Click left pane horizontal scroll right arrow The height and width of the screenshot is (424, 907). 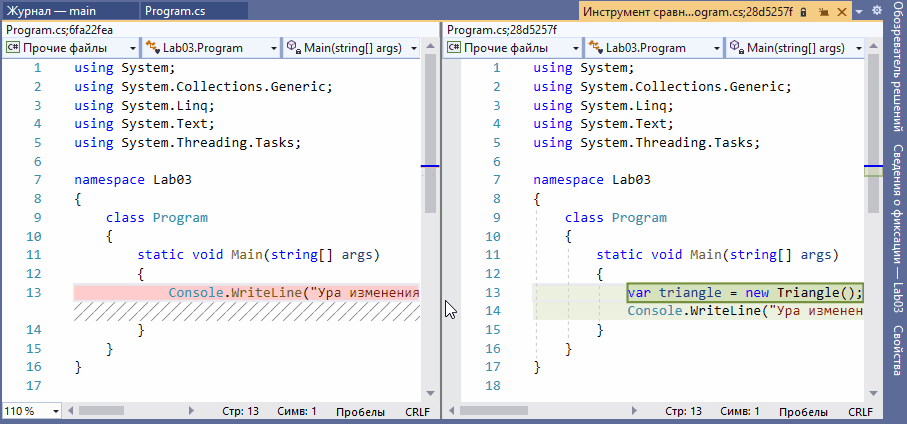[191, 411]
